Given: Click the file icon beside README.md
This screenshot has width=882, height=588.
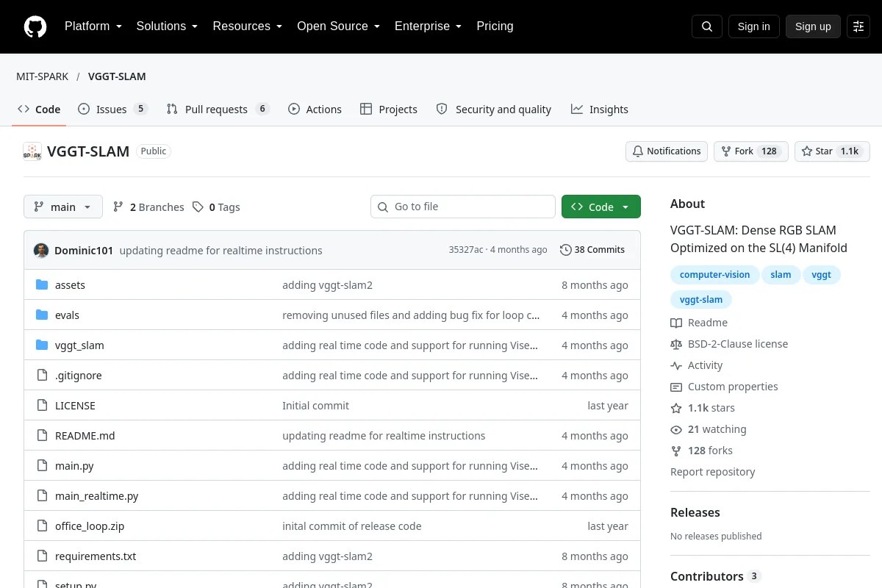Looking at the screenshot, I should (x=42, y=436).
